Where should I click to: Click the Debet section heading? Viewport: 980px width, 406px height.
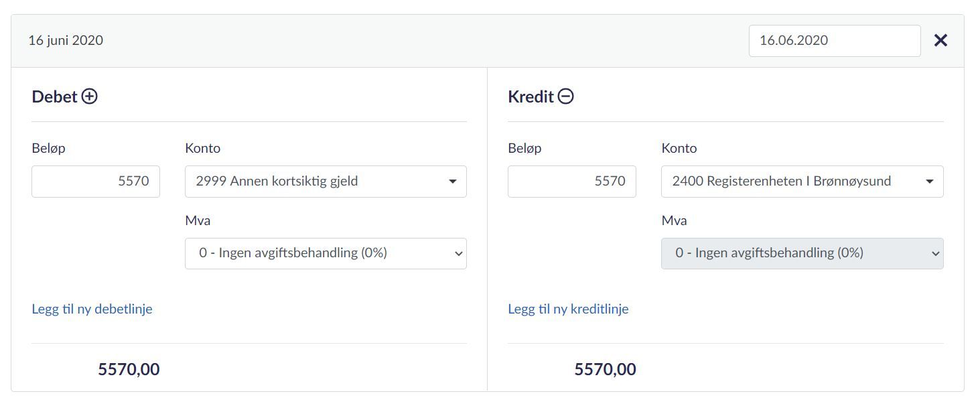tap(54, 96)
